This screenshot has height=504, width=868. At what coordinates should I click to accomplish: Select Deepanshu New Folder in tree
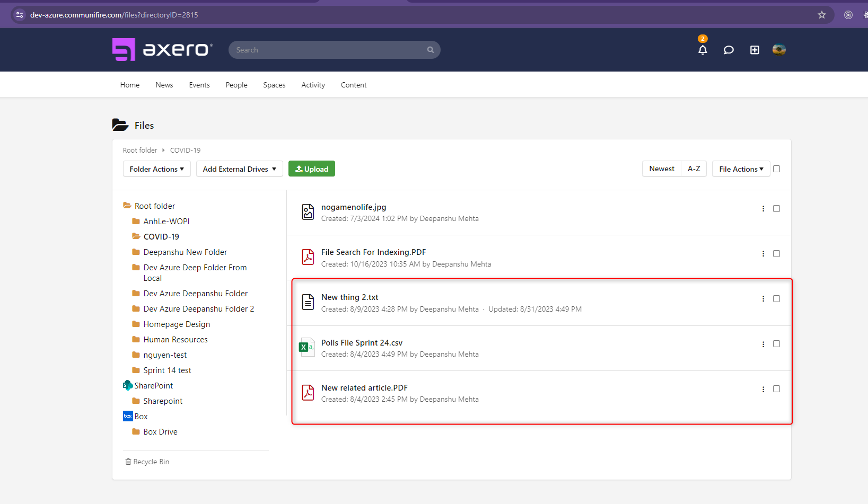(185, 252)
